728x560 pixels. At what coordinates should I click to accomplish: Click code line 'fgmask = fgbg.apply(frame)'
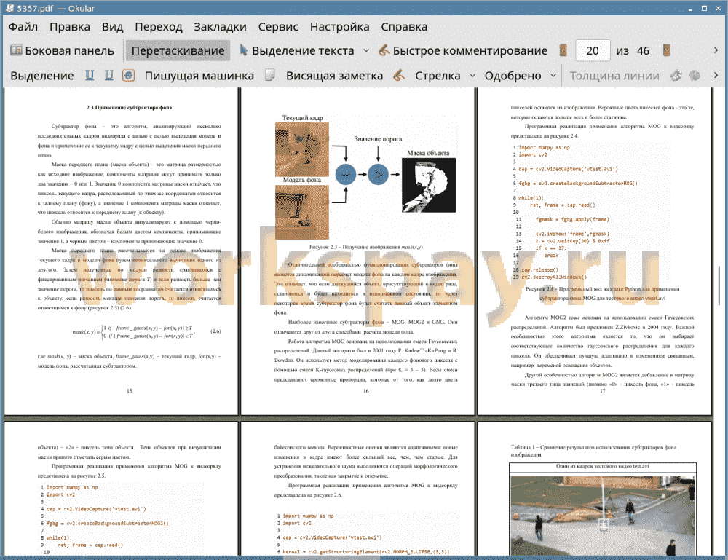click(x=572, y=220)
